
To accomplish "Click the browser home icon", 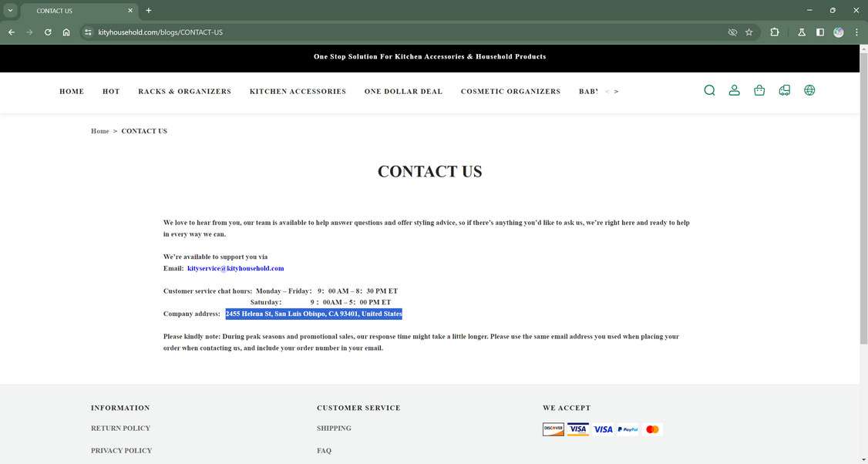I will (66, 32).
